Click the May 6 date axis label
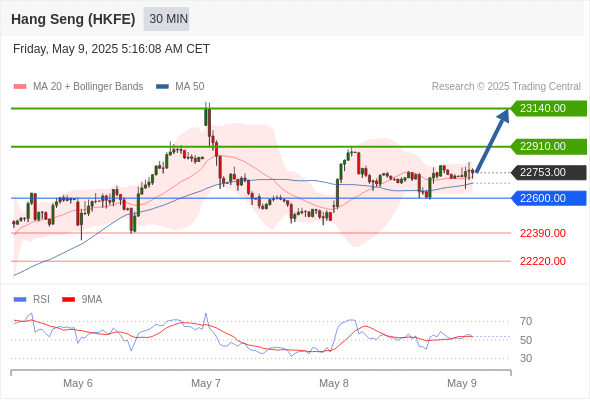The width and height of the screenshot is (590, 400). (x=78, y=383)
